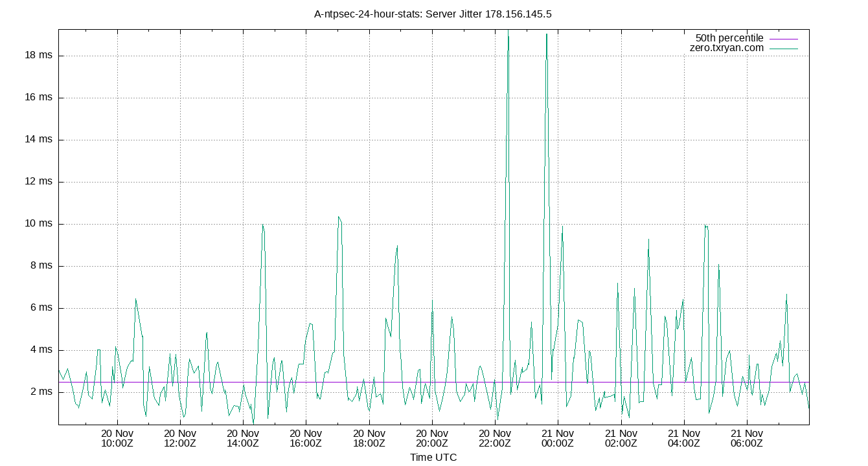Click the purple 50th percentile legend line sample

pyautogui.click(x=783, y=39)
